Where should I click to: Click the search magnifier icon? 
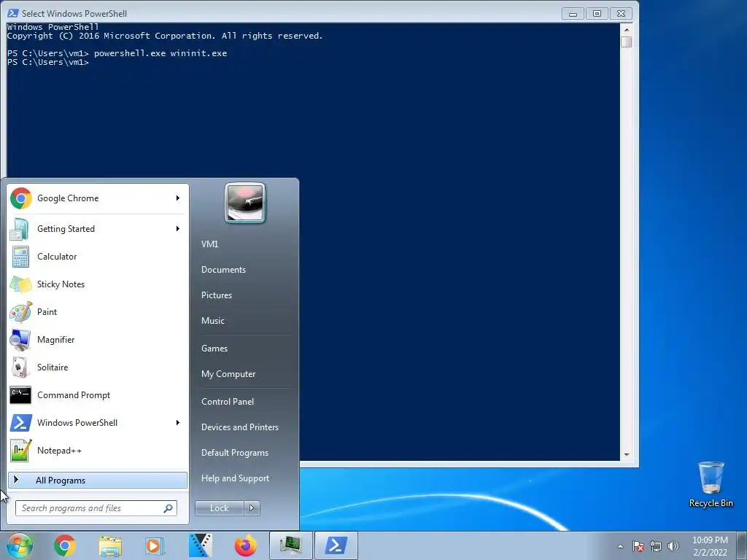coord(169,508)
